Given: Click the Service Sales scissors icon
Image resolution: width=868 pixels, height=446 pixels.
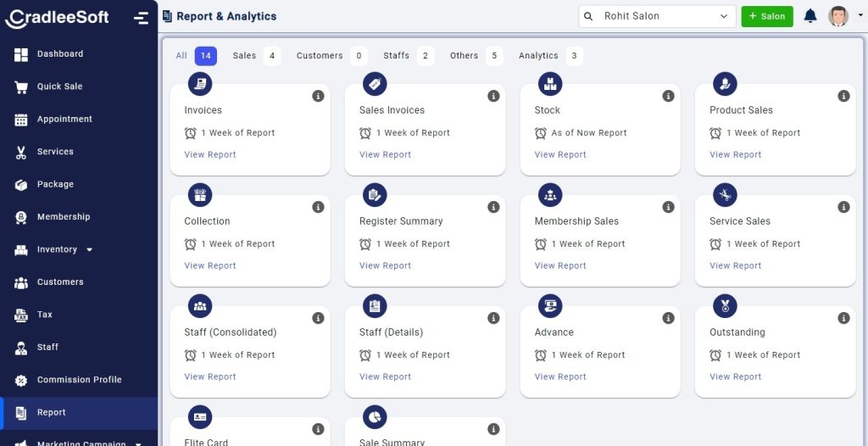Looking at the screenshot, I should point(725,195).
